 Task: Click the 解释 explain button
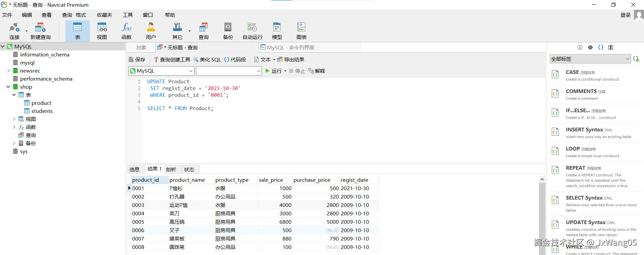317,71
